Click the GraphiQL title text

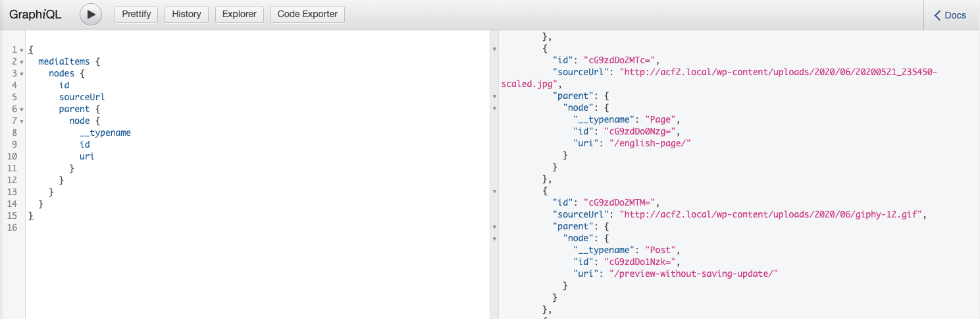pyautogui.click(x=36, y=14)
